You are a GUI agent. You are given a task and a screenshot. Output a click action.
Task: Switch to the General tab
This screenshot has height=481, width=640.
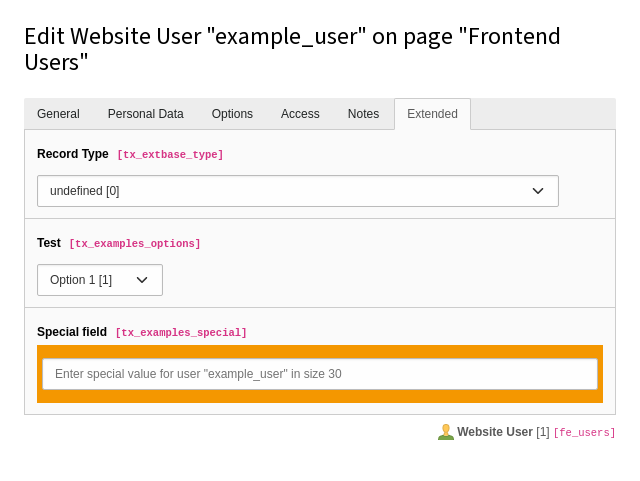58,114
